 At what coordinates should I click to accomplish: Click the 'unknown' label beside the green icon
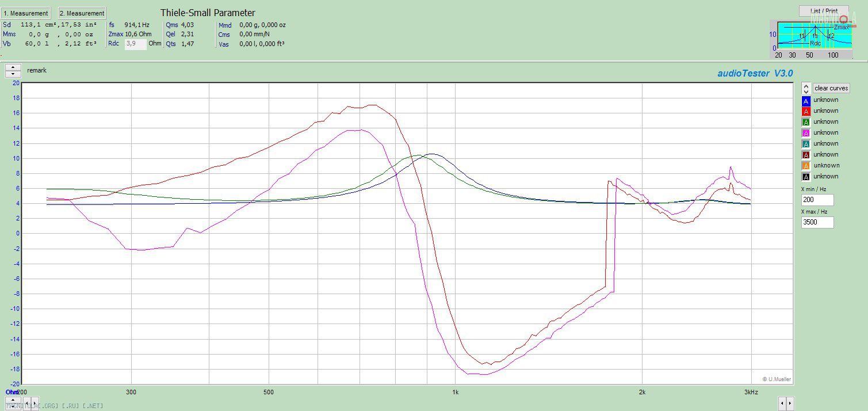[x=826, y=122]
